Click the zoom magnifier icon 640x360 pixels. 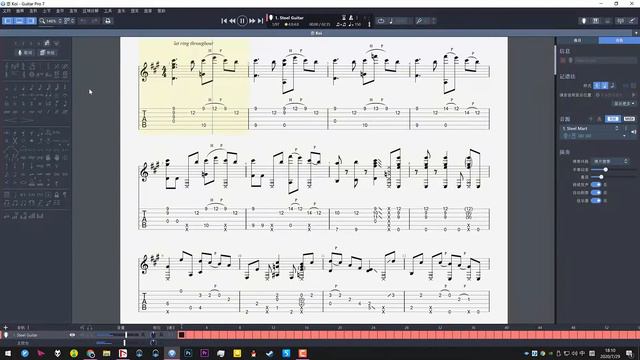click(x=42, y=21)
